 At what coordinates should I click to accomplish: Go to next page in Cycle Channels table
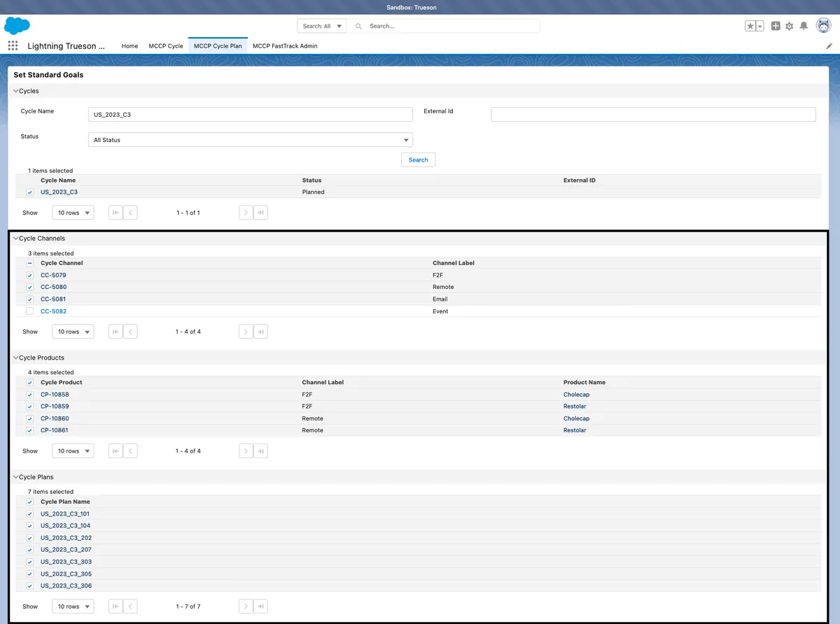(246, 332)
